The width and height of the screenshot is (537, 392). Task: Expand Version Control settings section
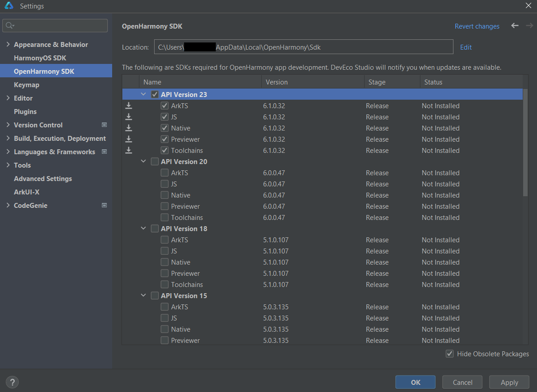(x=8, y=125)
